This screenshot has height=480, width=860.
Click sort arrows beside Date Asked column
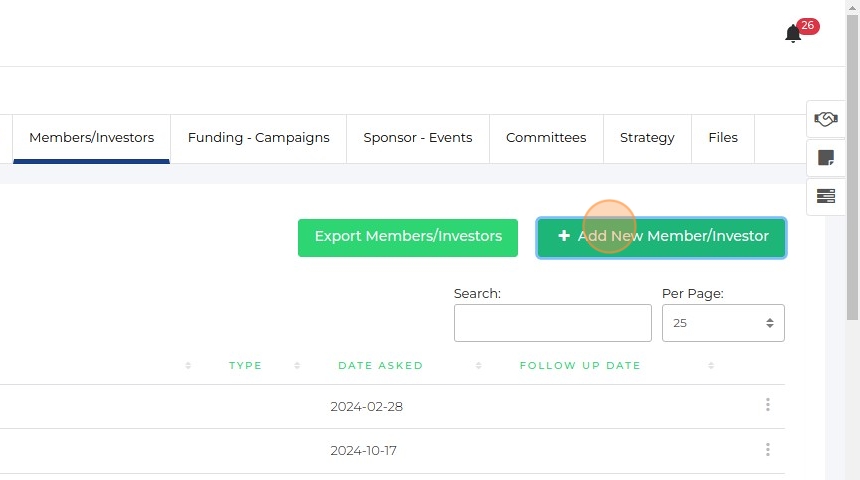pos(479,366)
